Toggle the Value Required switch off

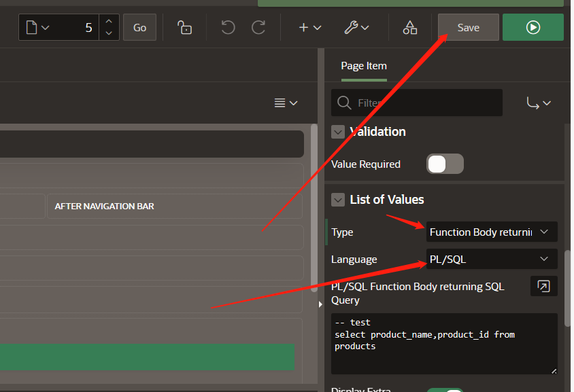[x=445, y=164]
